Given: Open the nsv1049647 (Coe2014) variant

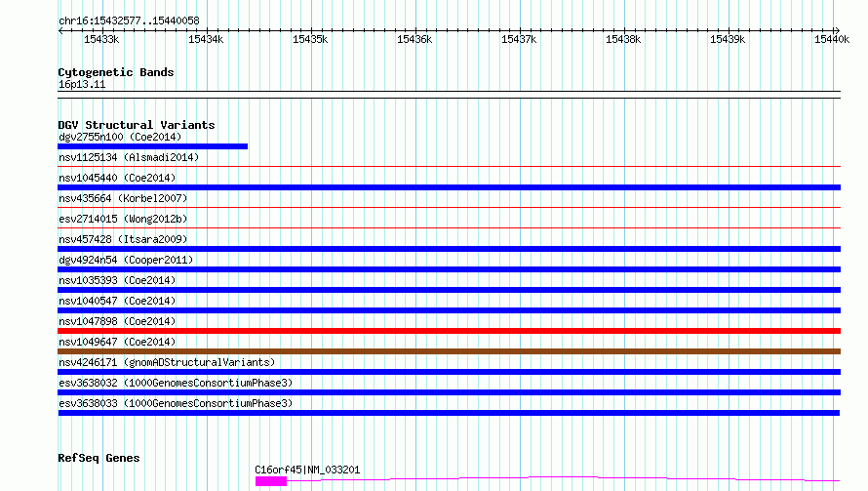Looking at the screenshot, I should 117,342.
